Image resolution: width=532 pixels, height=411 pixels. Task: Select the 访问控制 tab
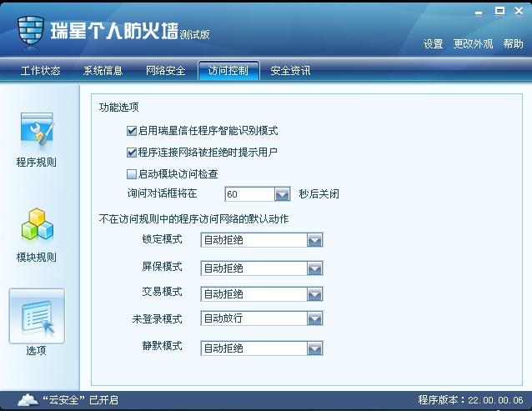pyautogui.click(x=228, y=71)
